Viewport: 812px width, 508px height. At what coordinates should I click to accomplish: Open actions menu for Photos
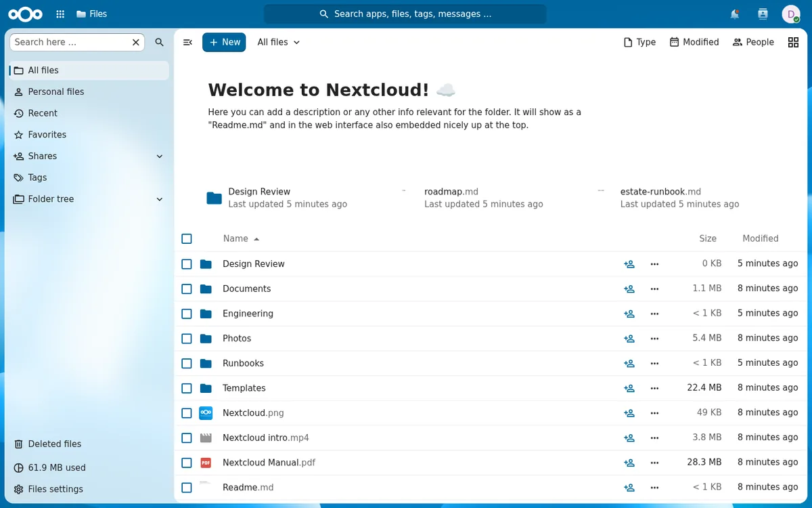click(654, 339)
